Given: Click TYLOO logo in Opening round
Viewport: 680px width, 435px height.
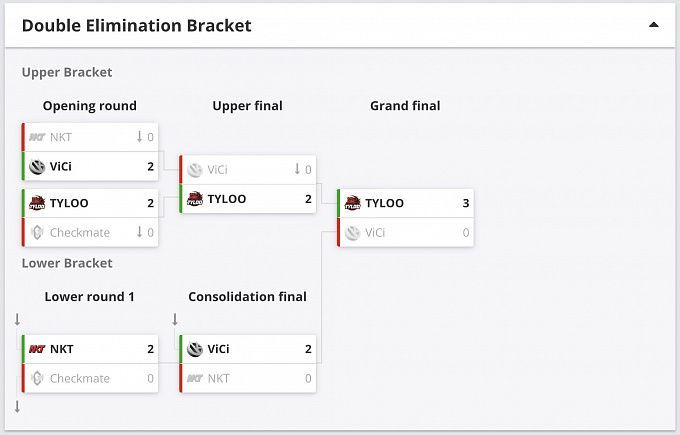Looking at the screenshot, I should (37, 203).
